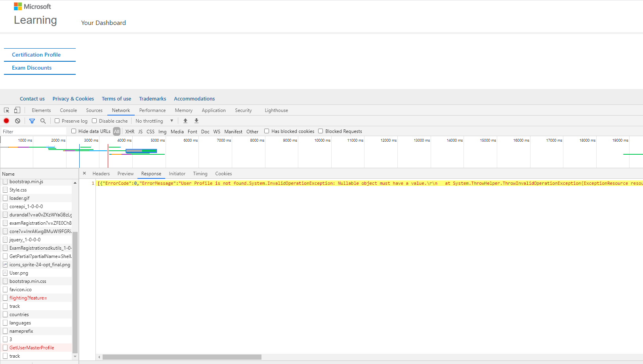This screenshot has height=364, width=643.
Task: Switch to the Console panel
Action: pyautogui.click(x=69, y=110)
